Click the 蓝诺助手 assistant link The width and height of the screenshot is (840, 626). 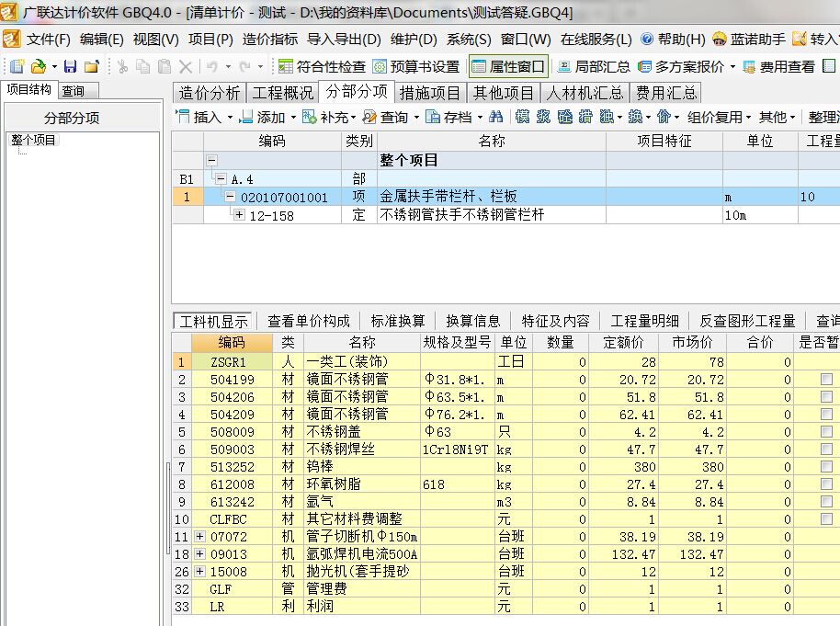click(749, 40)
